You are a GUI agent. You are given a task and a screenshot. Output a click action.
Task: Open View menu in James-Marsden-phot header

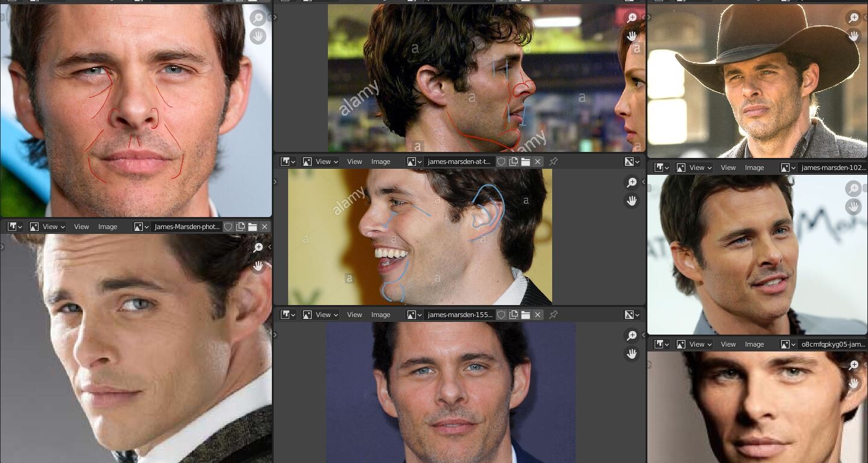point(81,227)
